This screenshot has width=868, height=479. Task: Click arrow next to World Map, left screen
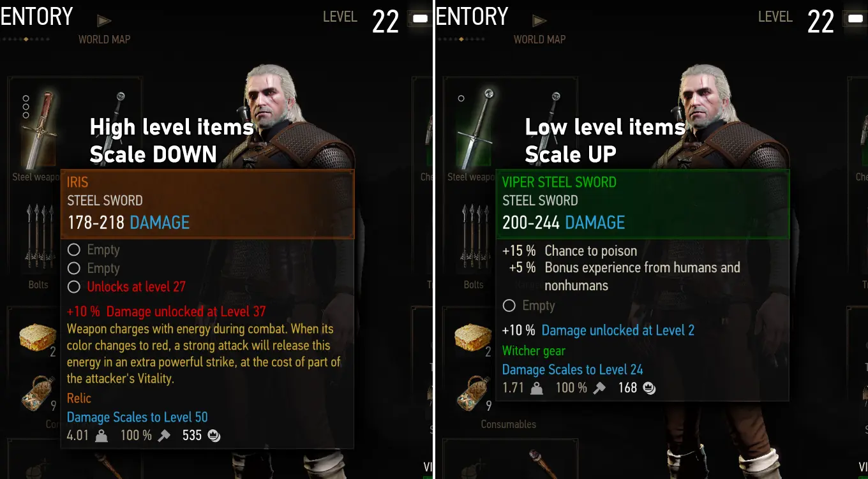point(104,21)
